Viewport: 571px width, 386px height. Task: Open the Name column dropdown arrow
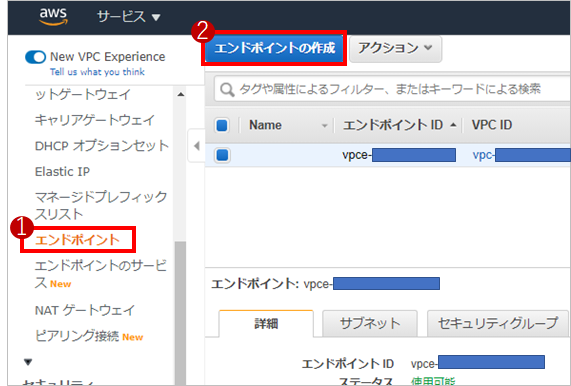[324, 126]
